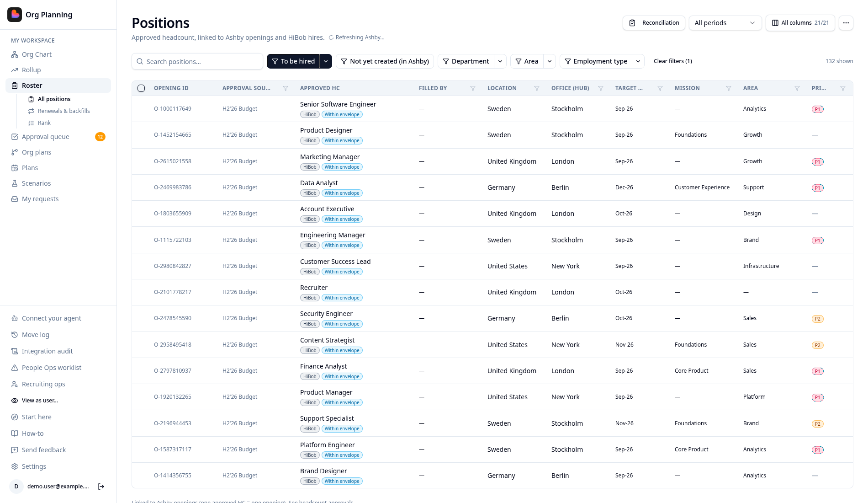
Task: Open the All periods dropdown
Action: (x=725, y=23)
